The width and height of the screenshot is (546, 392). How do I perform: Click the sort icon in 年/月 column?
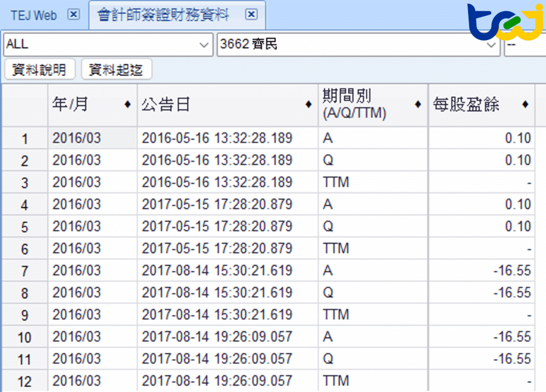[127, 105]
